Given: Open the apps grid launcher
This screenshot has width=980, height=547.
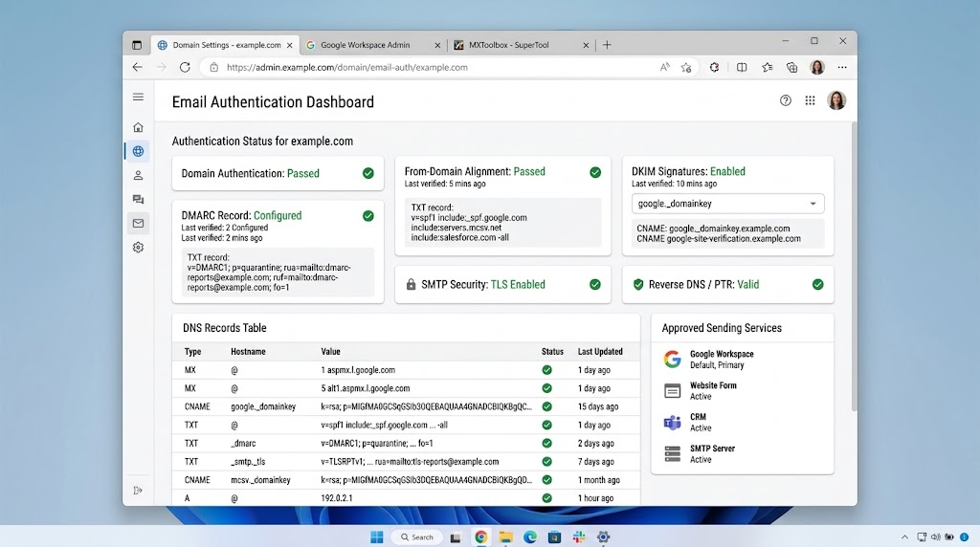Looking at the screenshot, I should click(x=810, y=100).
